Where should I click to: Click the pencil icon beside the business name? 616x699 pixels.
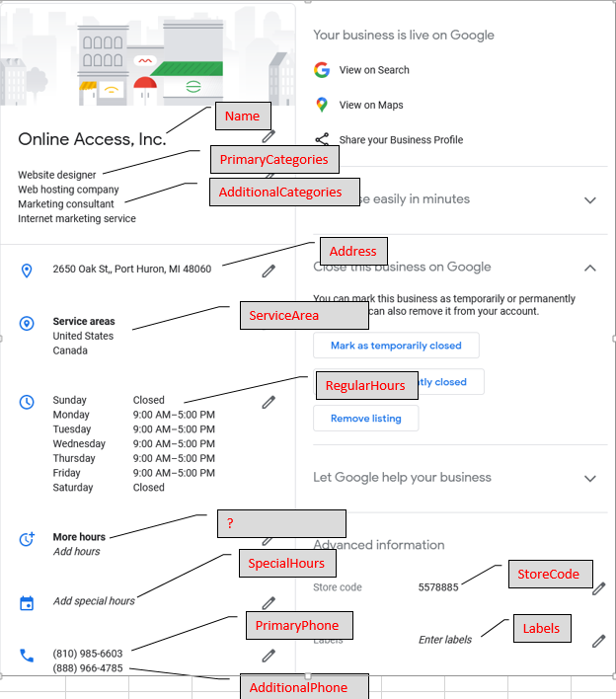click(x=269, y=136)
